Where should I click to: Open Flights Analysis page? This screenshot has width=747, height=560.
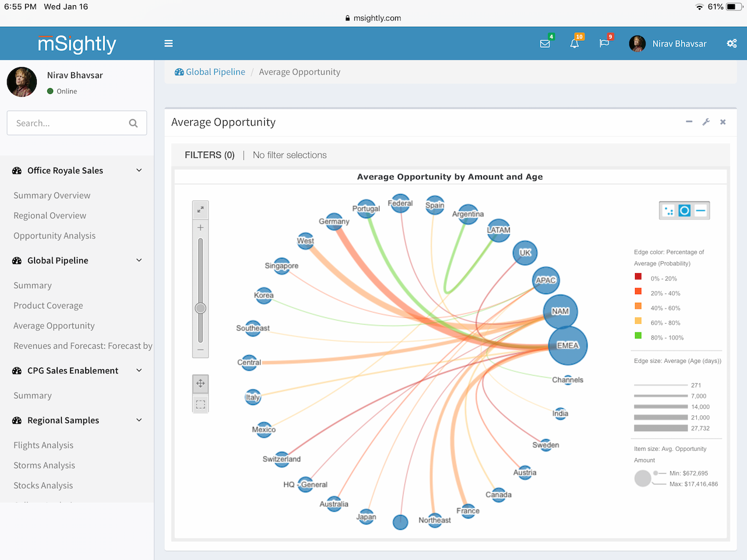43,445
